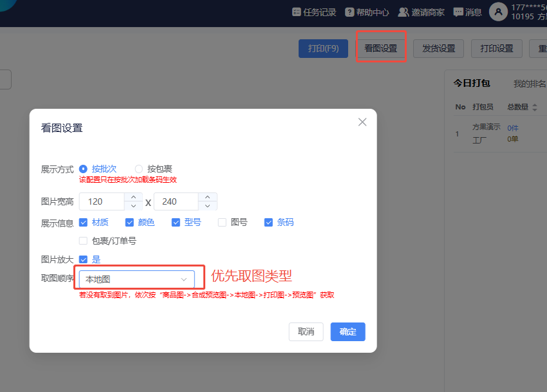The width and height of the screenshot is (547, 392).
Task: Uncheck the 材质 checkbox
Action: tap(83, 222)
